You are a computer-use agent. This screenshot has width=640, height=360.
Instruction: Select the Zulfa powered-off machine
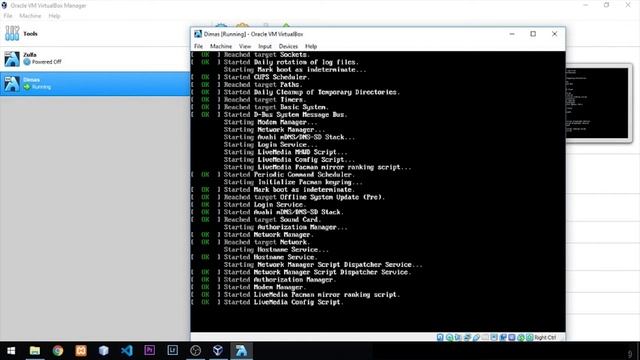tap(95, 58)
